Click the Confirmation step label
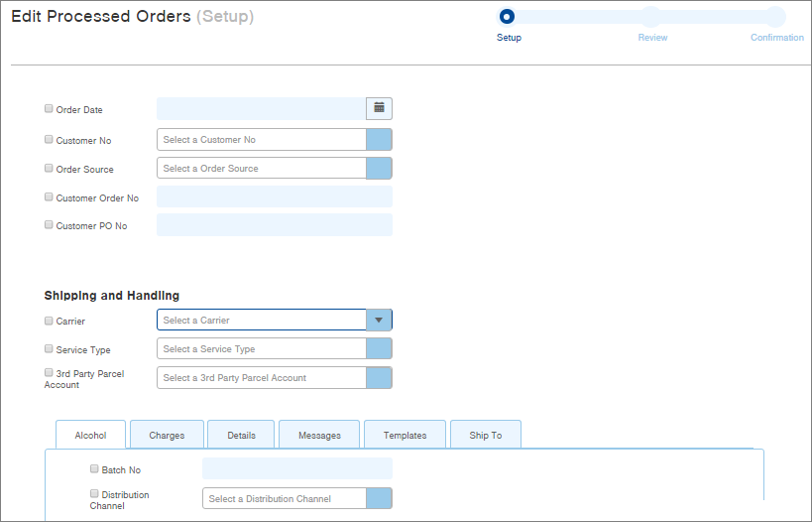This screenshot has height=522, width=812. pos(776,38)
